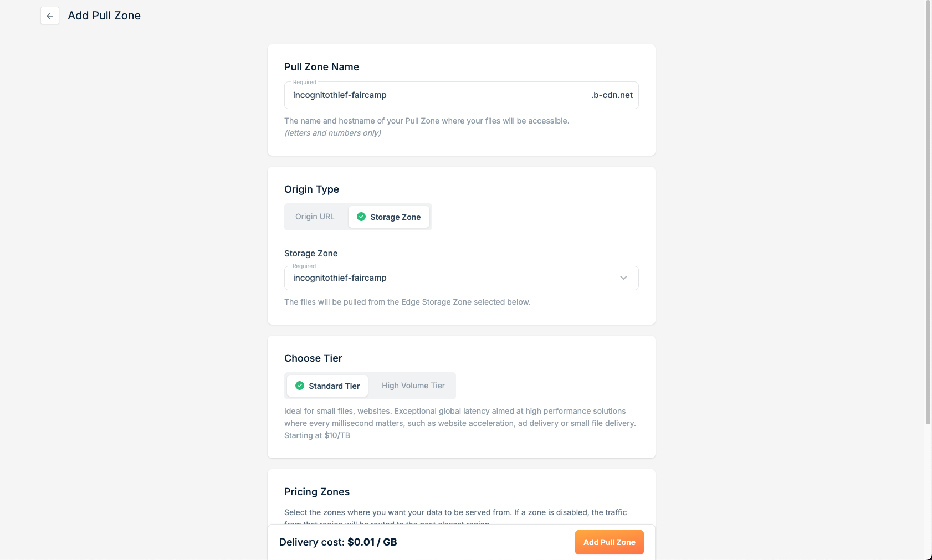Choose the High Volume Tier
Viewport: 932px width, 560px height.
click(413, 386)
